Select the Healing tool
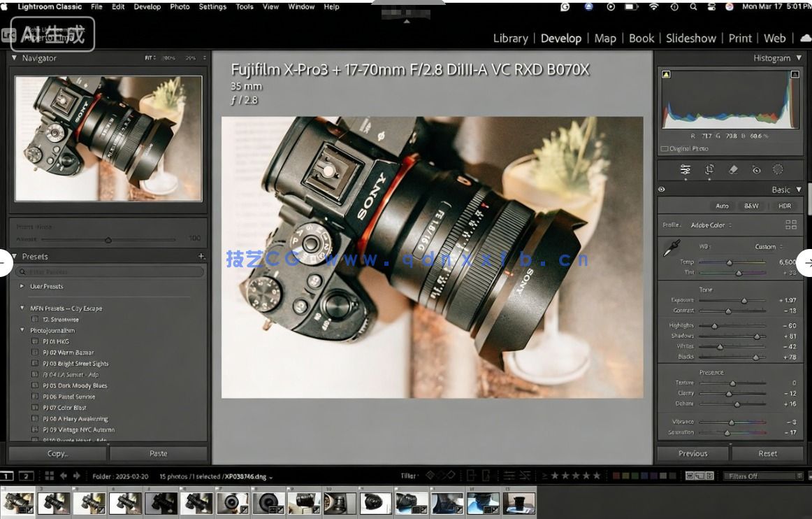Image resolution: width=812 pixels, height=519 pixels. [x=734, y=169]
